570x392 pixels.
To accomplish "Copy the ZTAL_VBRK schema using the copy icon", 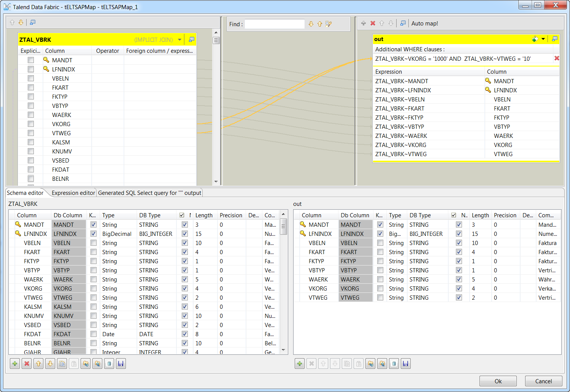I will pyautogui.click(x=62, y=364).
